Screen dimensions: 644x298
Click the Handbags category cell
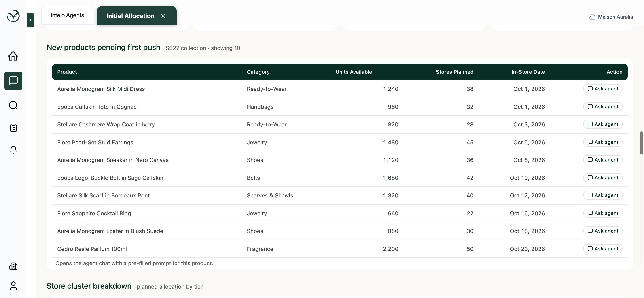click(260, 107)
